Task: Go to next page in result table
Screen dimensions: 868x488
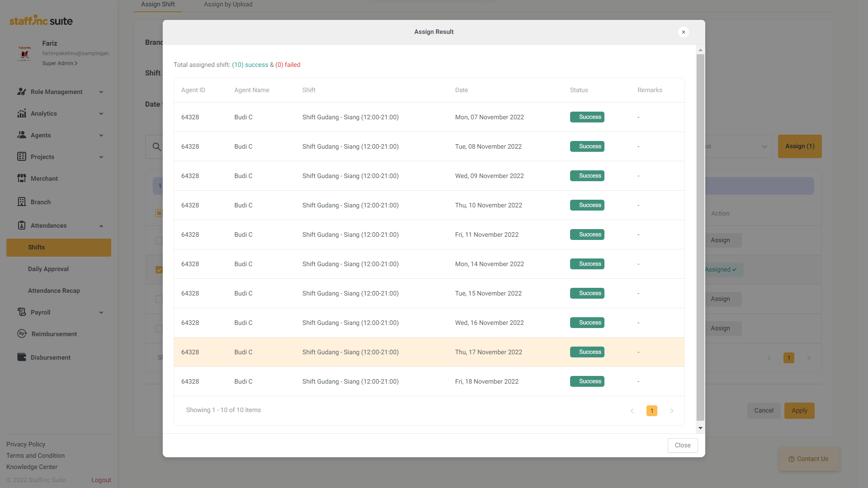Action: (x=671, y=411)
